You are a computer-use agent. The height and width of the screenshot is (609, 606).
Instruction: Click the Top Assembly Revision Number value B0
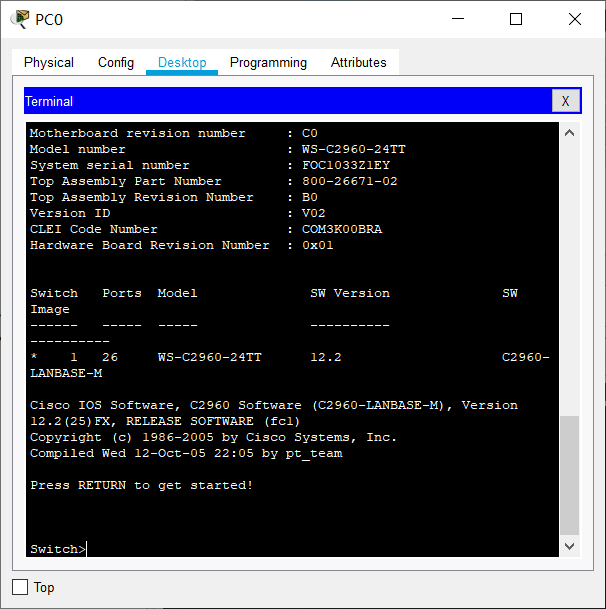point(310,197)
